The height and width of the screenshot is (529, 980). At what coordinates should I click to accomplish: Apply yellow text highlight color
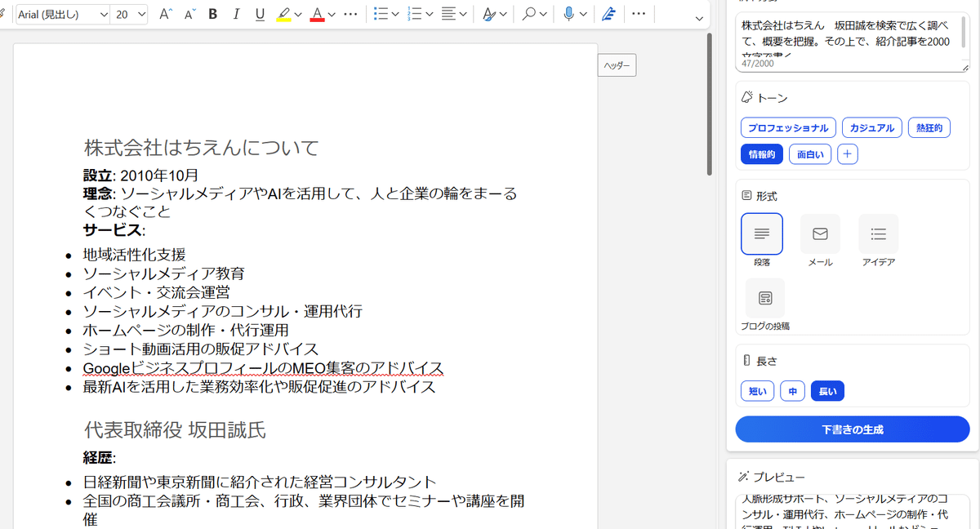pos(283,15)
